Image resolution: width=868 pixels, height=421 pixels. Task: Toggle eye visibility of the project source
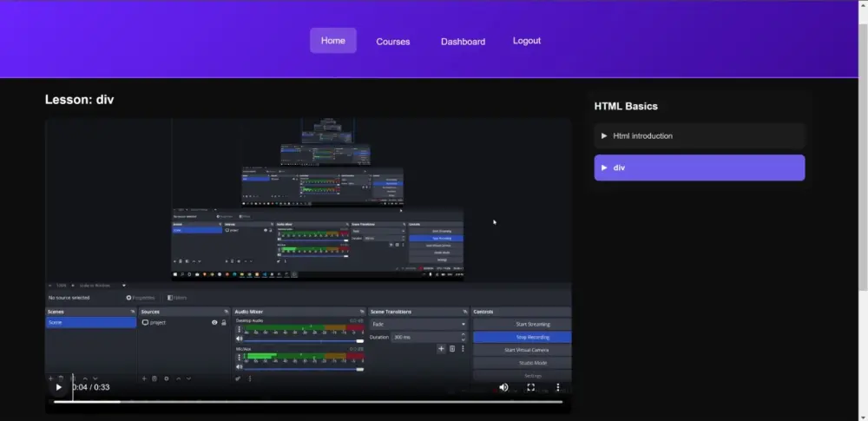pos(214,322)
